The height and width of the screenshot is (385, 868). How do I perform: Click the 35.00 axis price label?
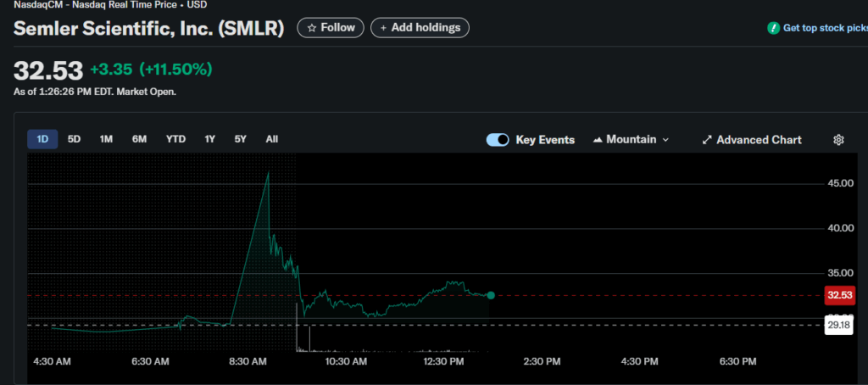click(x=839, y=273)
